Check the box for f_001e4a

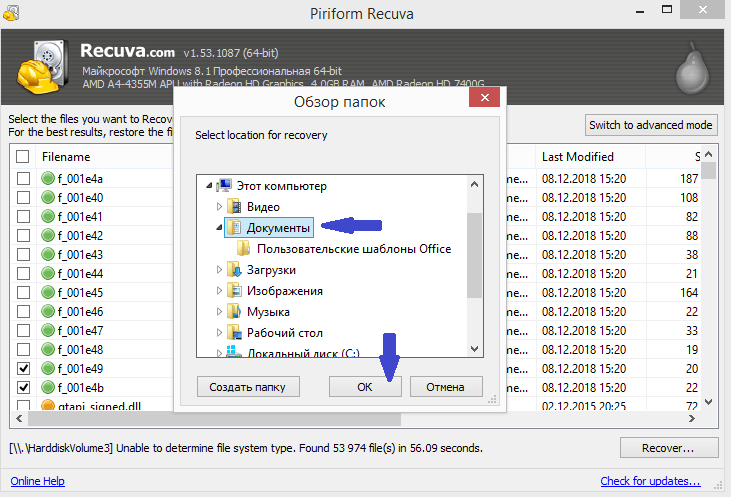pos(23,179)
